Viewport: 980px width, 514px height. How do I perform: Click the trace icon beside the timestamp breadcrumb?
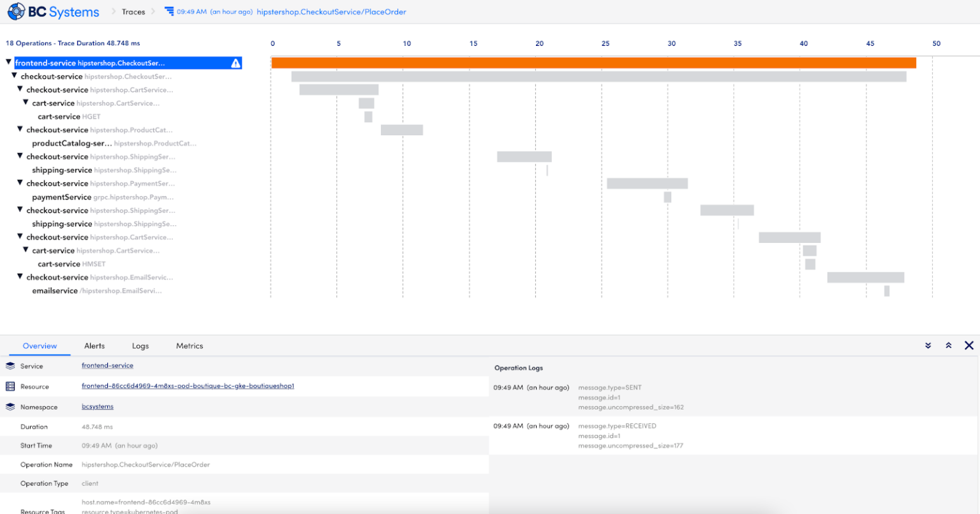(x=169, y=11)
